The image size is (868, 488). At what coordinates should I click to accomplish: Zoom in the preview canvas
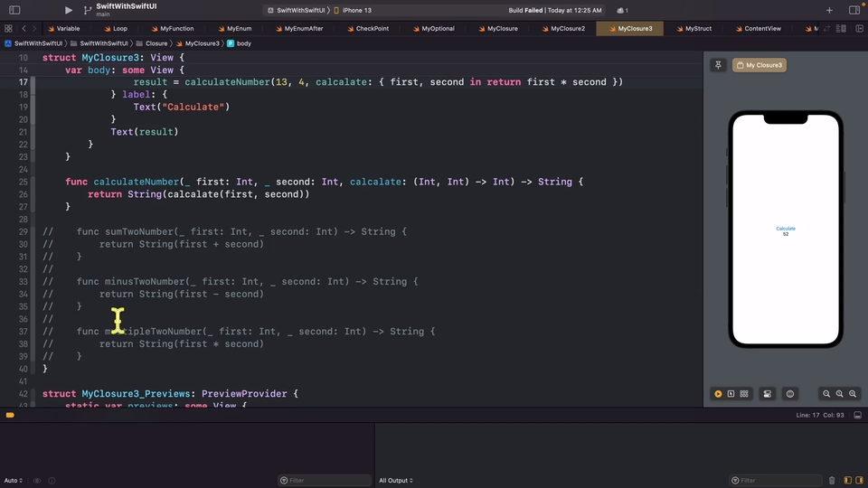(853, 394)
